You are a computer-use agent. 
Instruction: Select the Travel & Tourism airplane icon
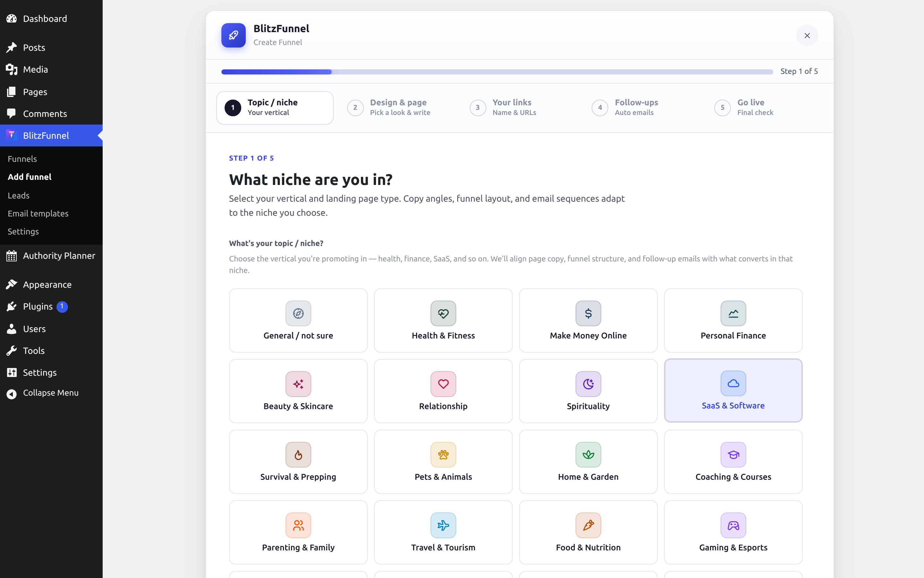(443, 525)
